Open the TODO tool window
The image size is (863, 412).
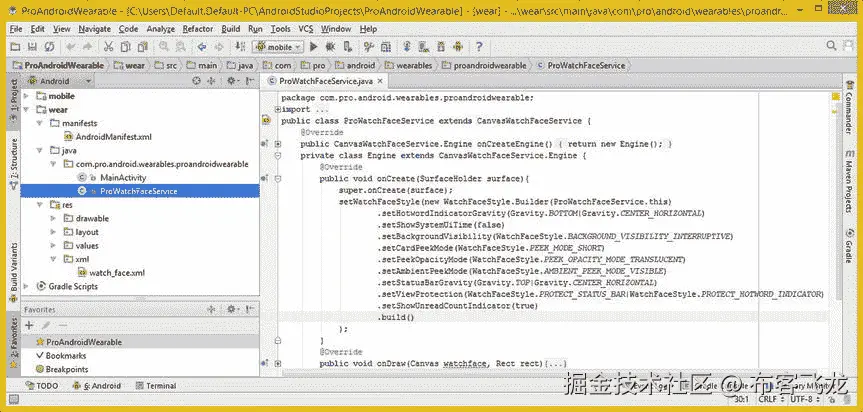42,386
